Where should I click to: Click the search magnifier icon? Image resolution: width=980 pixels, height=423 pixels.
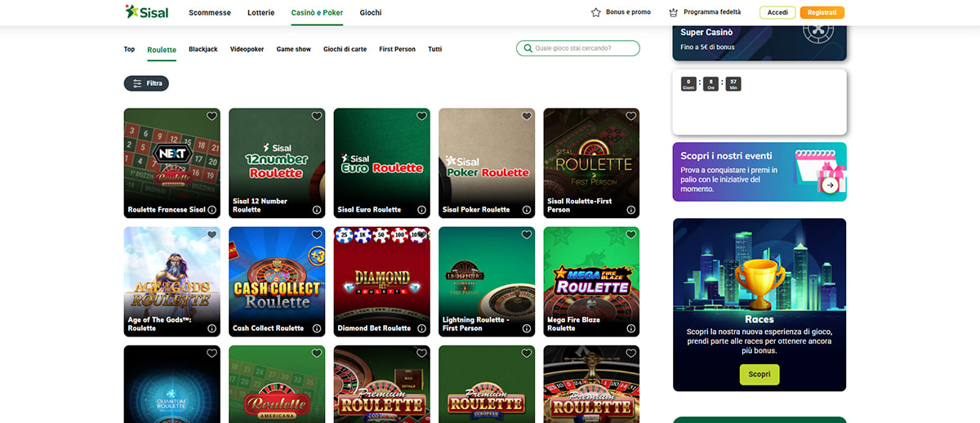[528, 49]
